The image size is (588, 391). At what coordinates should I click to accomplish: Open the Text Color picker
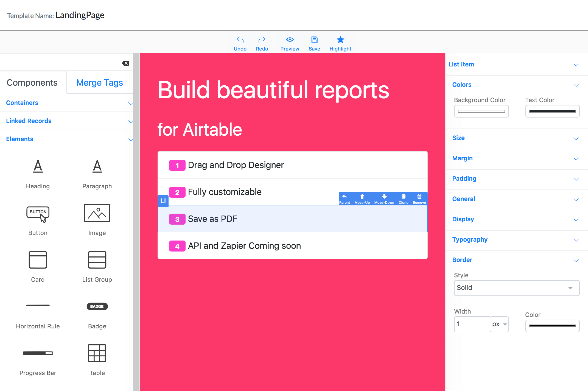pos(552,111)
